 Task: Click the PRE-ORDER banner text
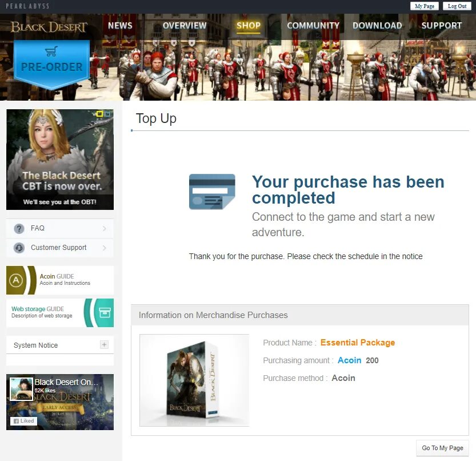coord(51,67)
